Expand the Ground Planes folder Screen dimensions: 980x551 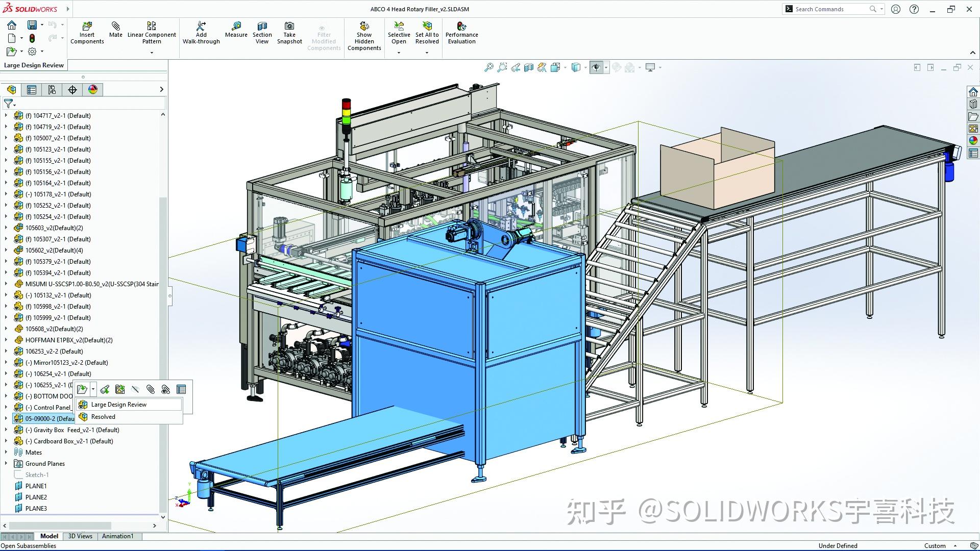(x=6, y=463)
